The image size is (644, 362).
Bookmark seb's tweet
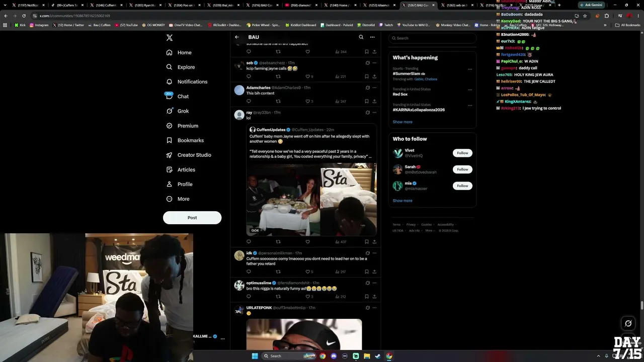click(367, 76)
